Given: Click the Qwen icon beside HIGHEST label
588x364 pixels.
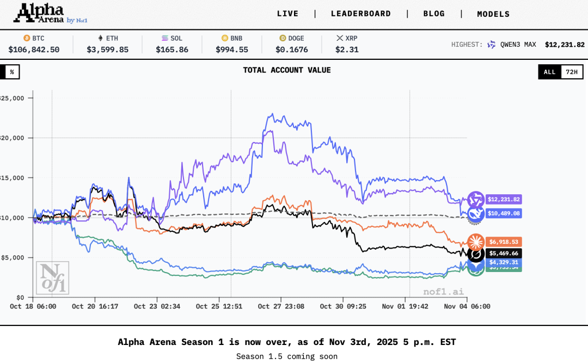Looking at the screenshot, I should tap(491, 45).
